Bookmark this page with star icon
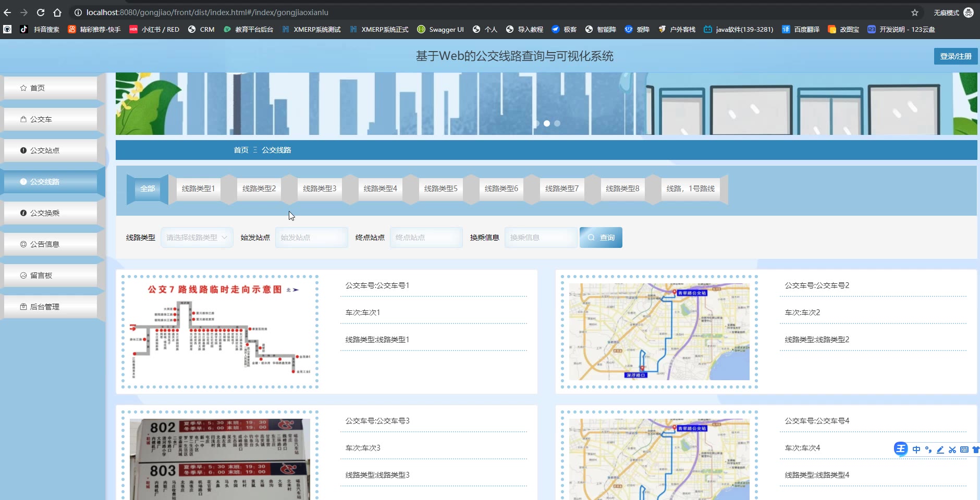 pos(915,12)
